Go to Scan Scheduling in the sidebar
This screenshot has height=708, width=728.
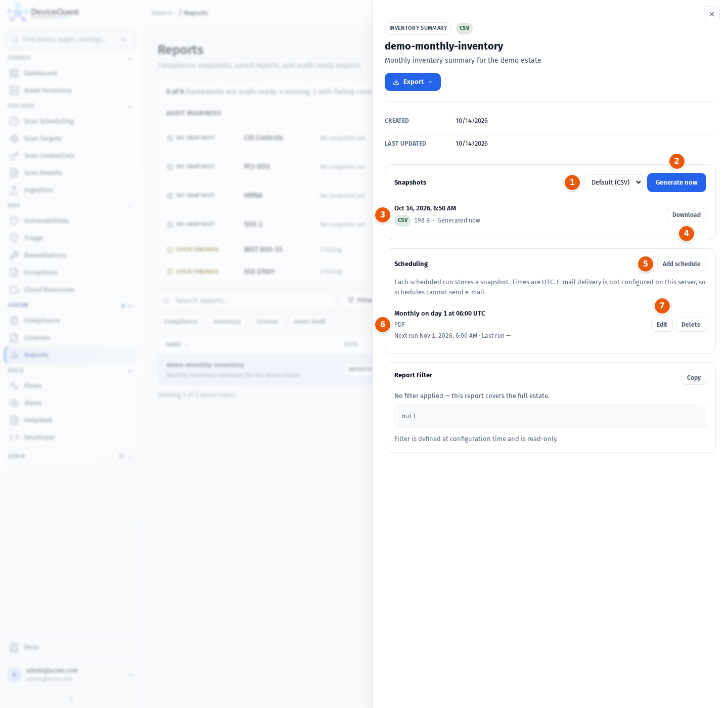click(70, 121)
